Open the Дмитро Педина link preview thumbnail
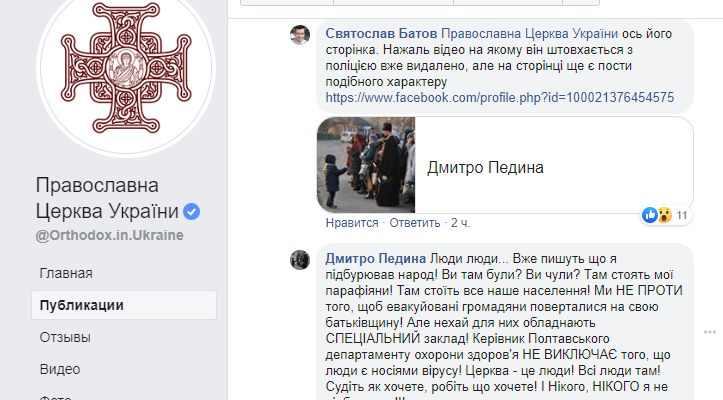723x400 pixels. [366, 165]
